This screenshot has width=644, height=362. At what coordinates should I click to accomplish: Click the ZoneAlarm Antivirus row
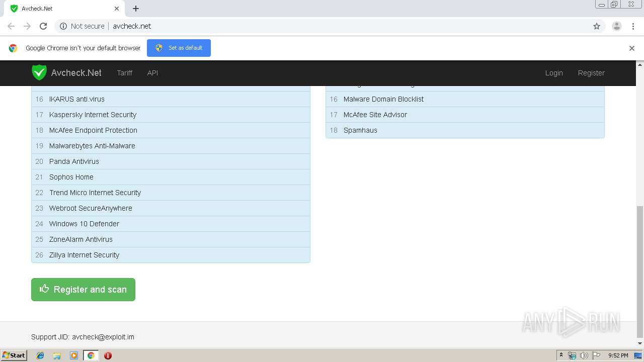coord(171,239)
